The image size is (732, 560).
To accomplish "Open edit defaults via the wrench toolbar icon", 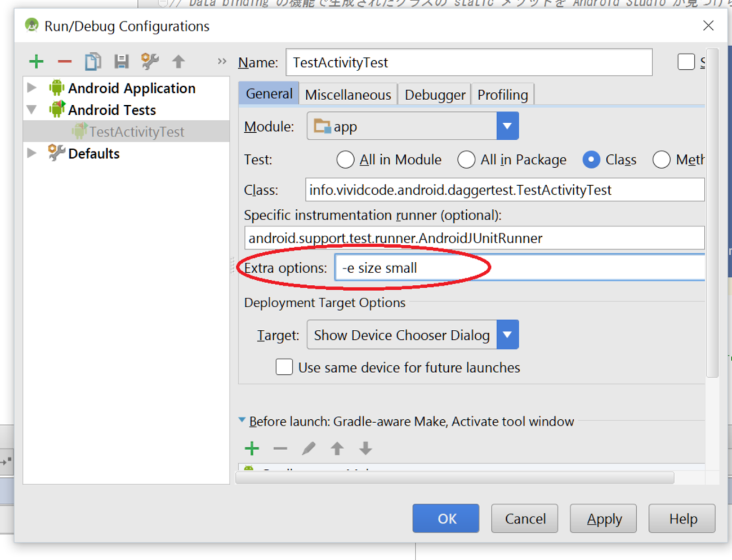I will (x=150, y=61).
